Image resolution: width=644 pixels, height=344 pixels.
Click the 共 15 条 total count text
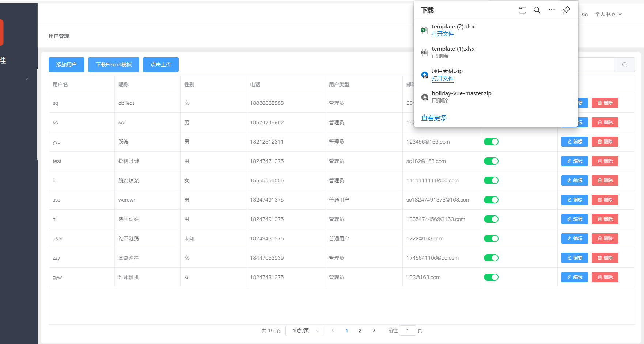[x=271, y=330]
